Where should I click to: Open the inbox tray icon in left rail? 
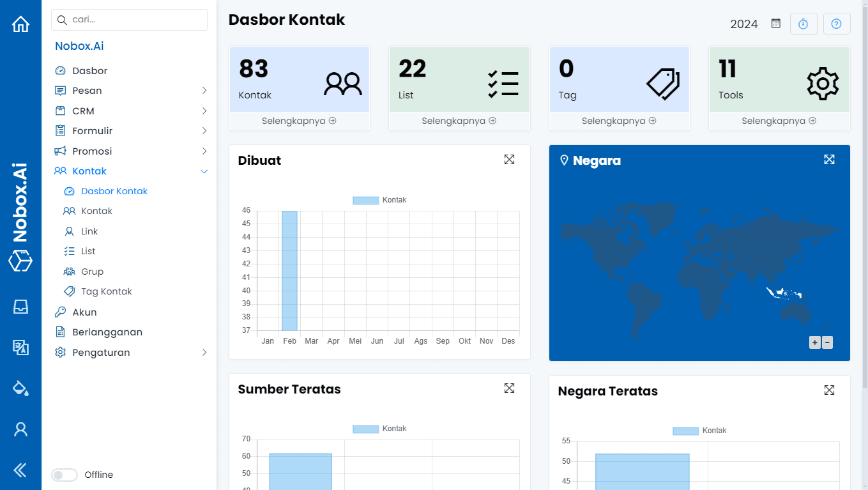[x=20, y=307]
